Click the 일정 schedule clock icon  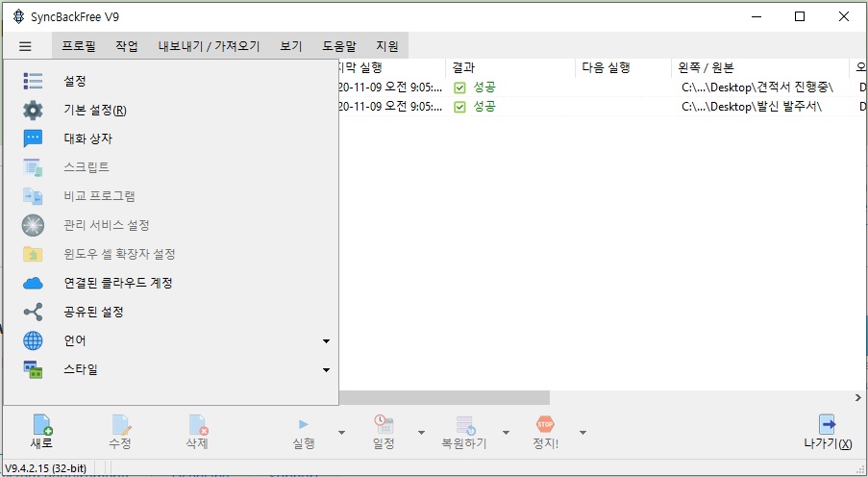click(384, 424)
